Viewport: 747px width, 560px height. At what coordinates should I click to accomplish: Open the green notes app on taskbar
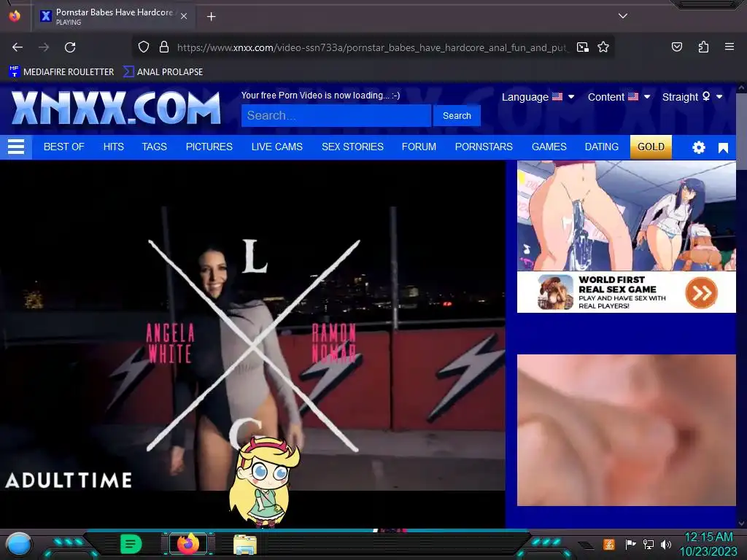131,544
